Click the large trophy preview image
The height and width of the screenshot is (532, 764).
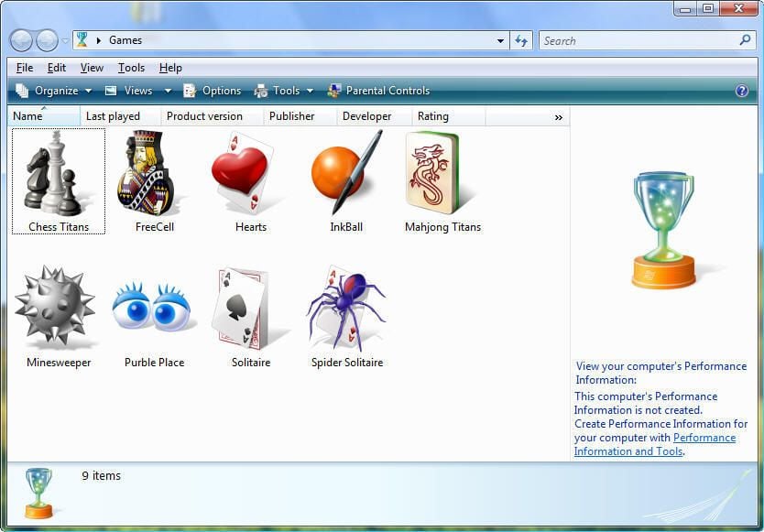tap(663, 230)
